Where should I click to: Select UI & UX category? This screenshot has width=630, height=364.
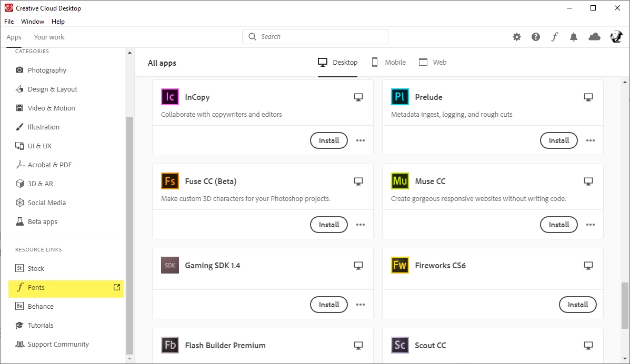coord(33,145)
